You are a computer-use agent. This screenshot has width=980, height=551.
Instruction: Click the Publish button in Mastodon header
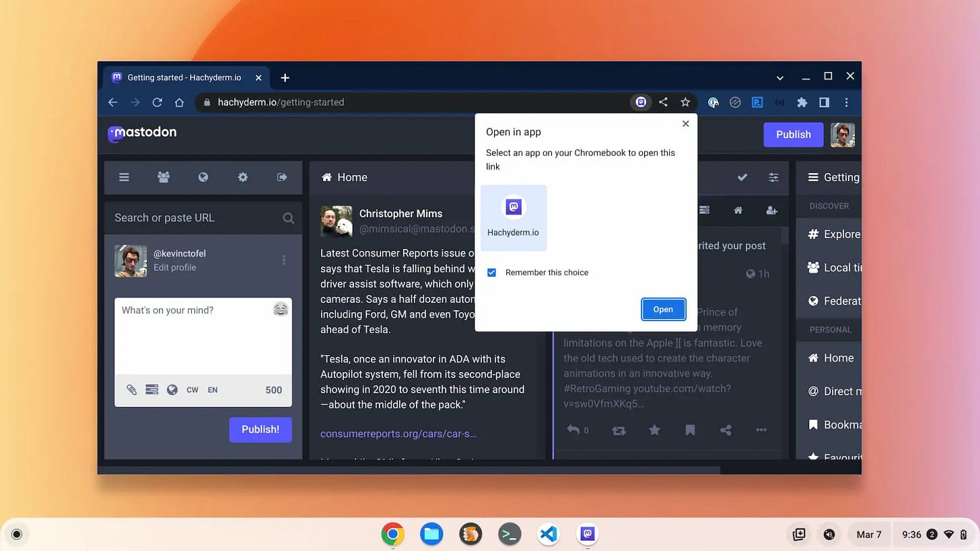coord(793,135)
